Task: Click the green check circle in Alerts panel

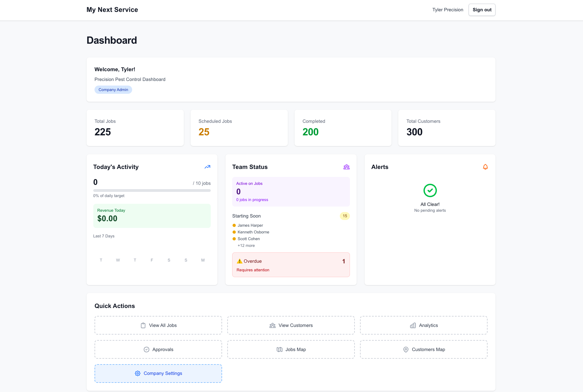Action: pyautogui.click(x=430, y=190)
